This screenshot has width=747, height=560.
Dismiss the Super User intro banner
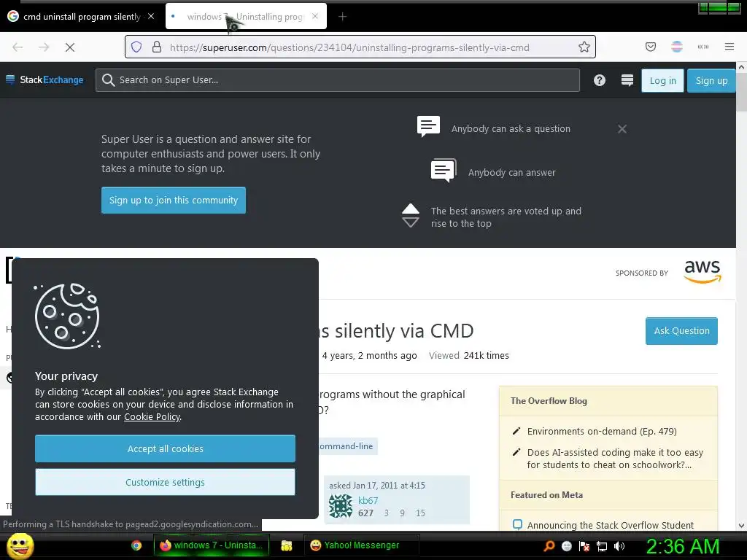coord(622,129)
